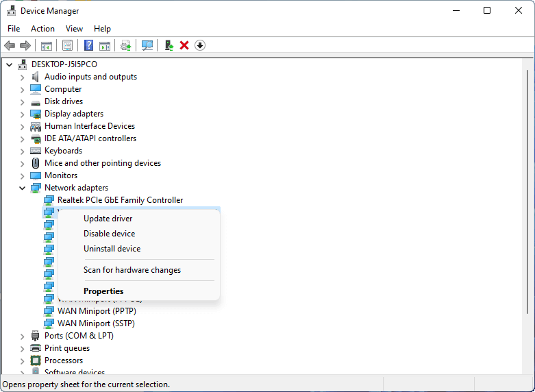Click the Display adapters category icon

tap(36, 114)
